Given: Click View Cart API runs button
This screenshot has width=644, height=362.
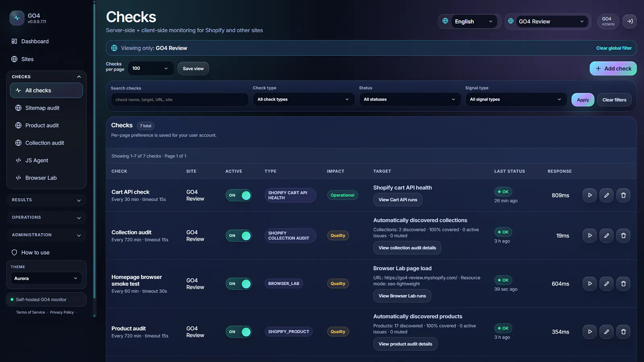Looking at the screenshot, I should tap(398, 200).
